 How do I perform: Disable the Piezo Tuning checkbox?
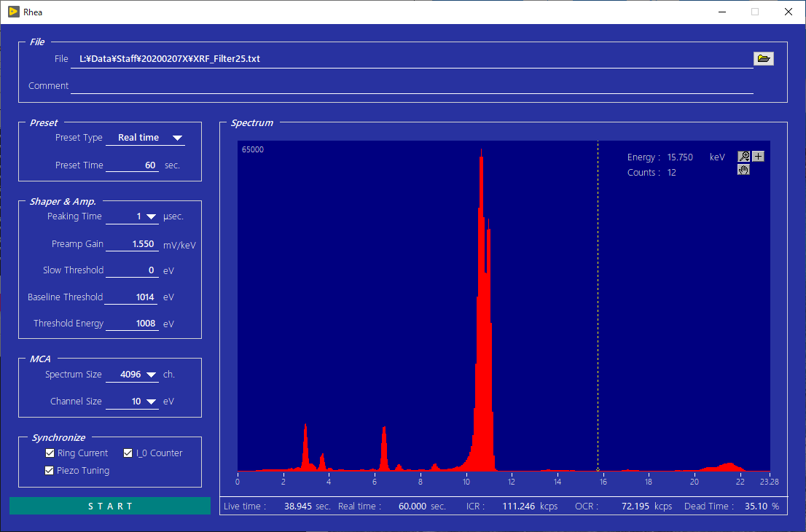50,470
